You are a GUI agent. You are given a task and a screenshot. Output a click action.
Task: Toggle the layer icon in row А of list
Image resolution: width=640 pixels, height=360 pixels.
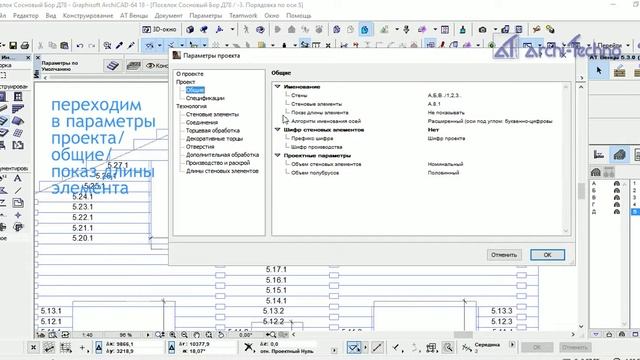[x=616, y=184]
